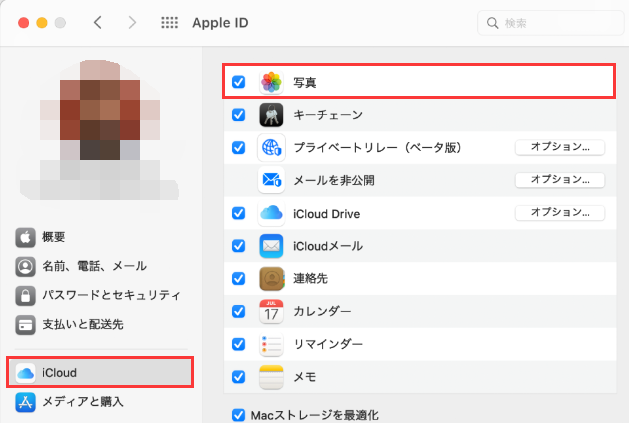The height and width of the screenshot is (423, 629).
Task: Toggle the 写真 checkbox
Action: pyautogui.click(x=238, y=82)
